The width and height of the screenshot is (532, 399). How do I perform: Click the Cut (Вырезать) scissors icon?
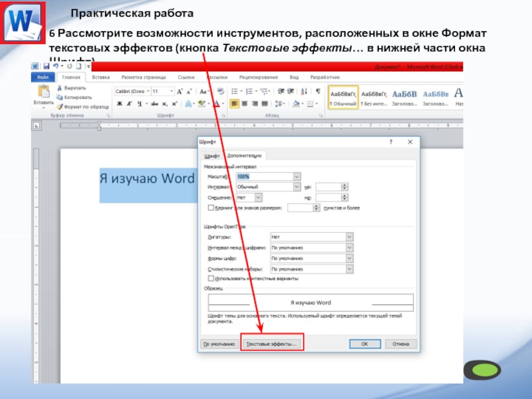(x=61, y=88)
